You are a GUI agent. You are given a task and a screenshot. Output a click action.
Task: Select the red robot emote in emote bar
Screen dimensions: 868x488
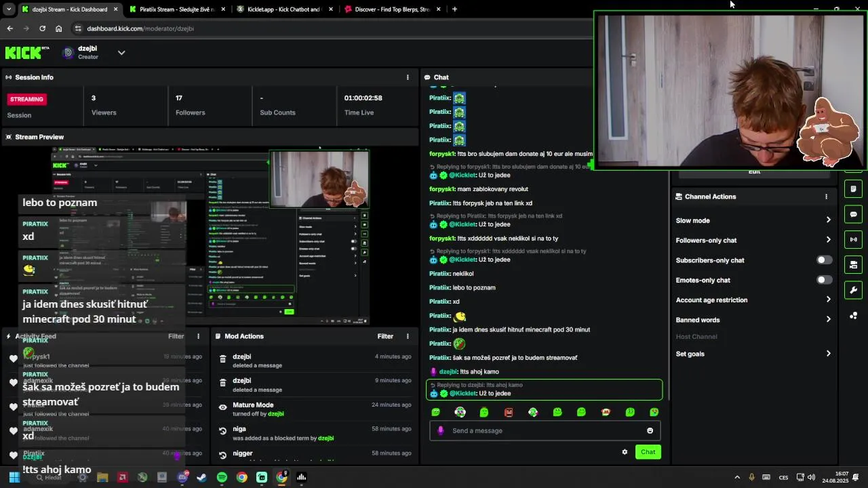tap(509, 412)
